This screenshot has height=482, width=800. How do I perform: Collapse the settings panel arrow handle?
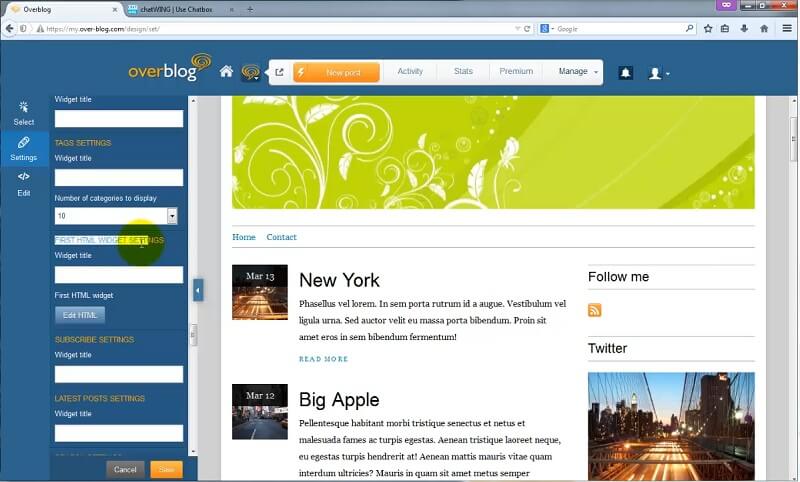coord(198,290)
